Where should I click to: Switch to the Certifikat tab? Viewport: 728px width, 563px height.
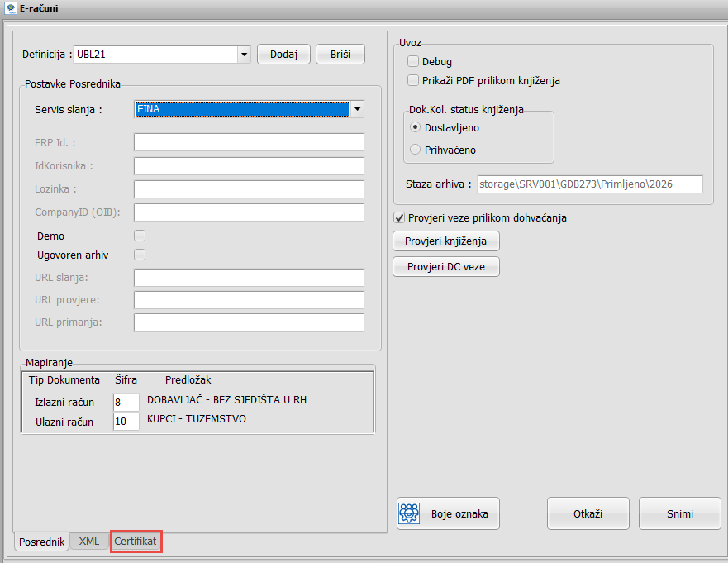point(136,542)
